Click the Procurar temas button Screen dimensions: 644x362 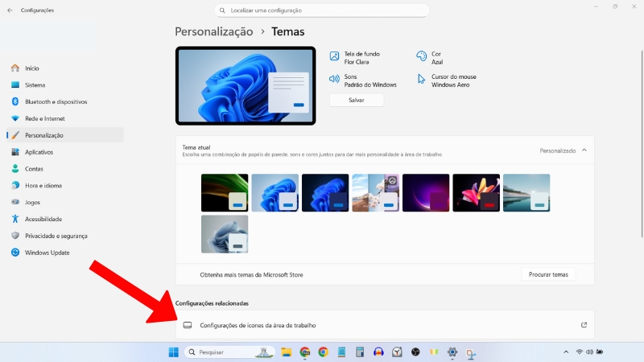(548, 274)
